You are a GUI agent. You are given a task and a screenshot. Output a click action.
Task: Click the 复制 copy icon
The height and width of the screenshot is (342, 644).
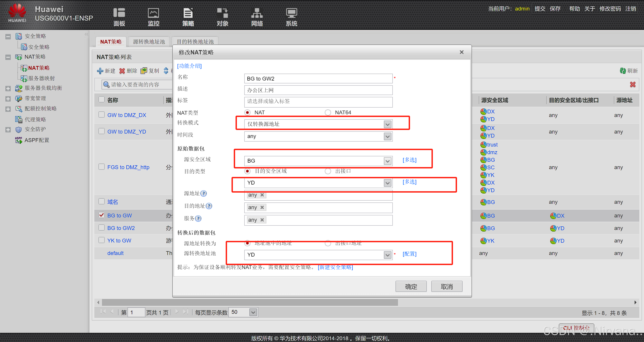click(x=144, y=71)
